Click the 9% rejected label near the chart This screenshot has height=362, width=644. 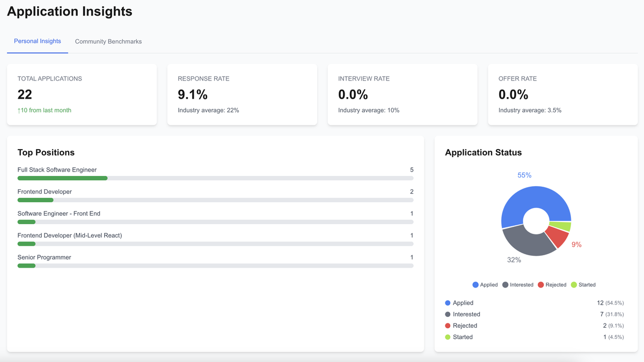[576, 244]
